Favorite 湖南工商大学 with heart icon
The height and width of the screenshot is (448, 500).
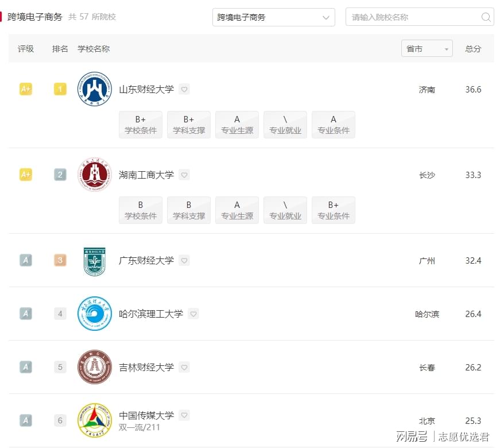184,175
